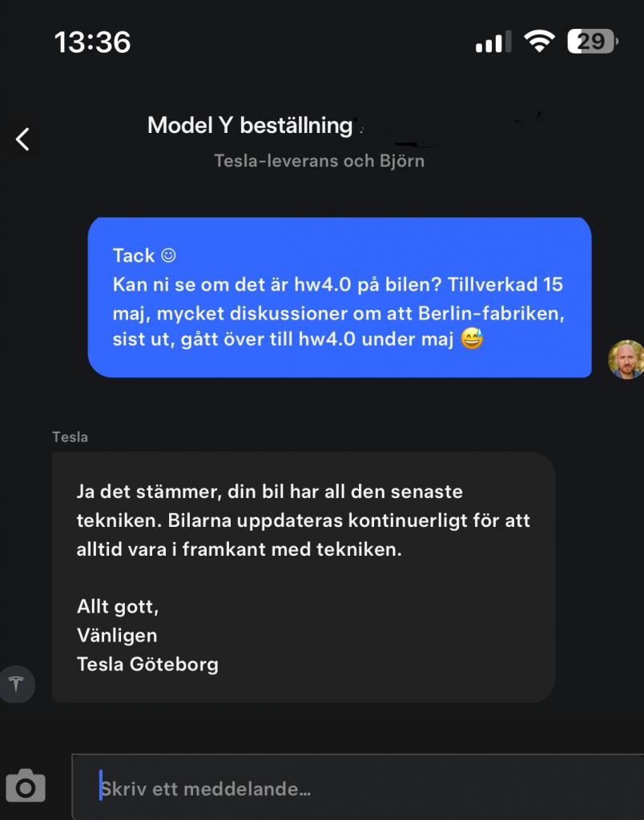Image resolution: width=644 pixels, height=820 pixels.
Task: Tap the "Model Y beställning" chat title
Action: click(250, 126)
